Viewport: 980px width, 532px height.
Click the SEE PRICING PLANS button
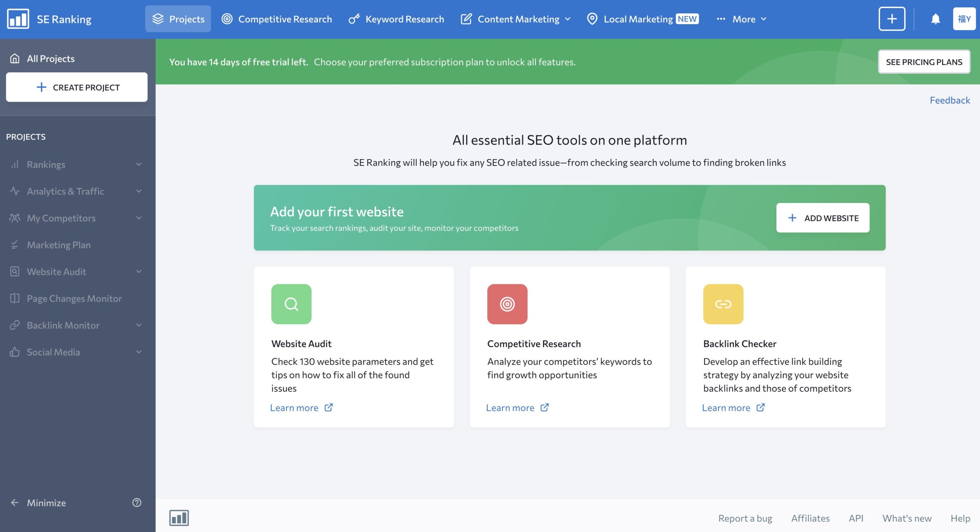[924, 62]
